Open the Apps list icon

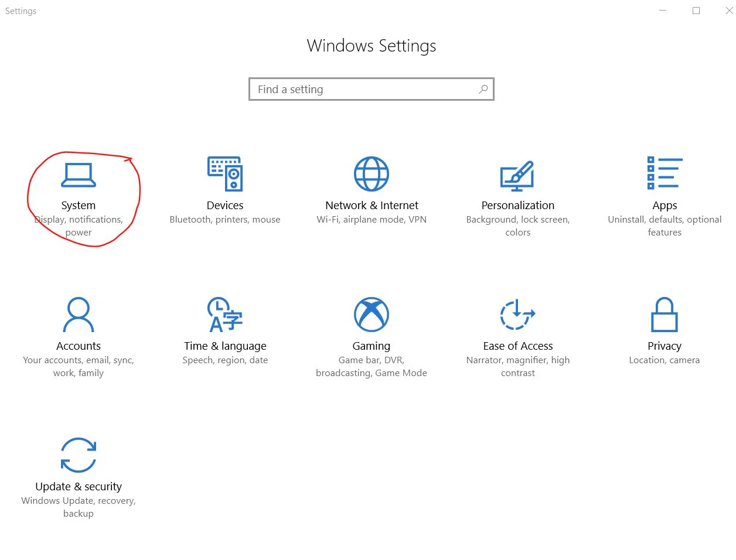pos(665,173)
